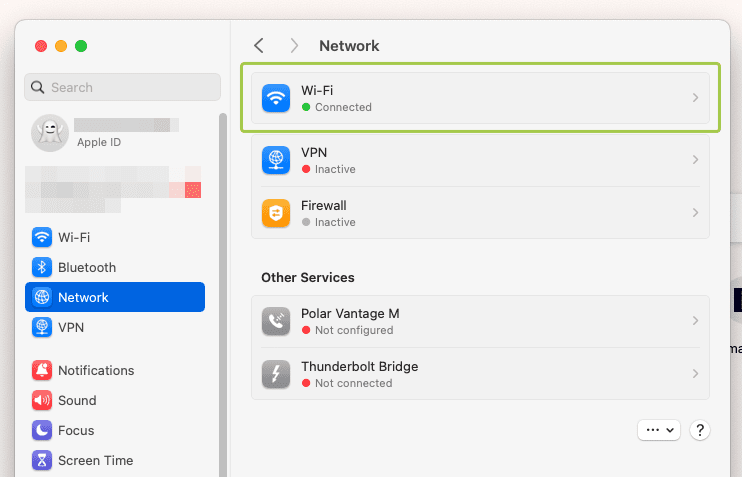Expand the Wi-Fi row chevron
742x477 pixels.
[x=695, y=97]
